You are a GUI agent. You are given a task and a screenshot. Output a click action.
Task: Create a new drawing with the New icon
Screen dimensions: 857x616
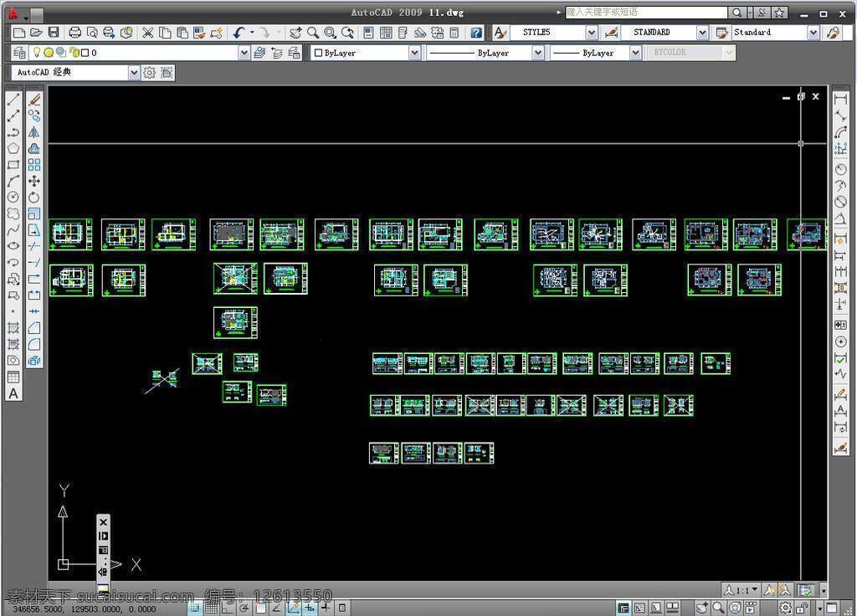(x=19, y=33)
